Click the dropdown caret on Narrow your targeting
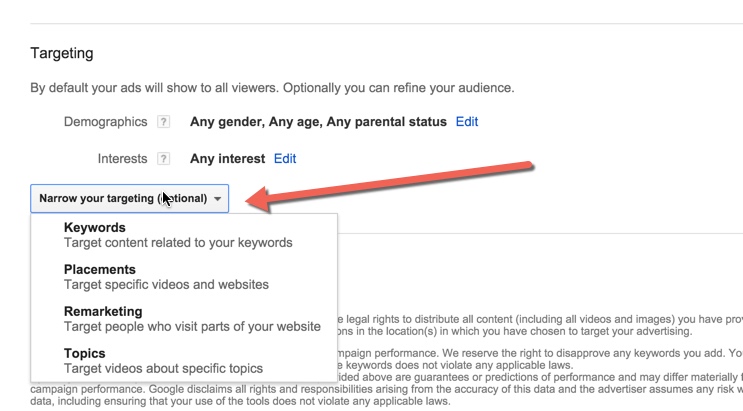The width and height of the screenshot is (743, 411). tap(218, 199)
